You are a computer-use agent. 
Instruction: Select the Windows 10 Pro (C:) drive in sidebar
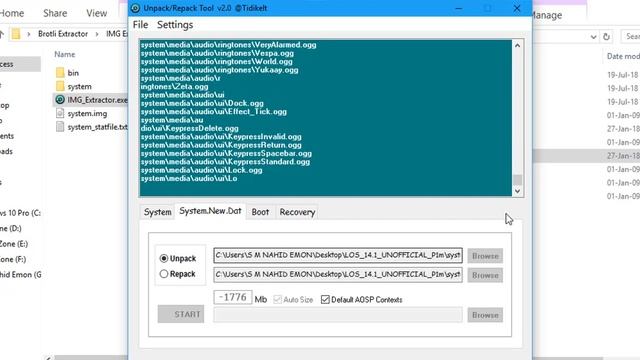pos(20,213)
